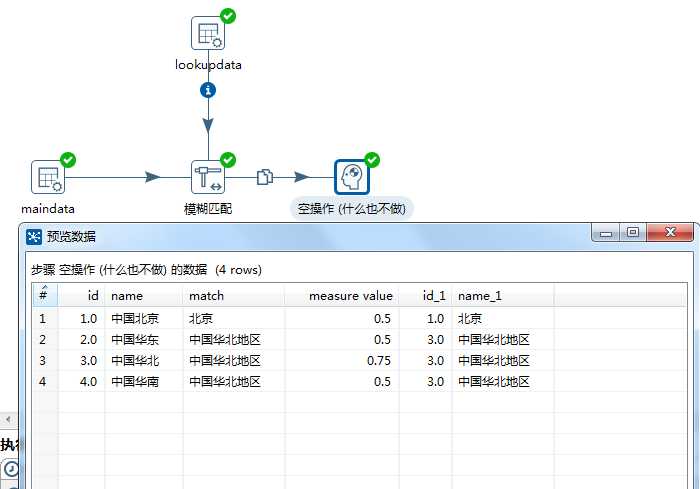The image size is (700, 489).
Task: Click the hop arrow into 空操作 step
Action: click(302, 177)
